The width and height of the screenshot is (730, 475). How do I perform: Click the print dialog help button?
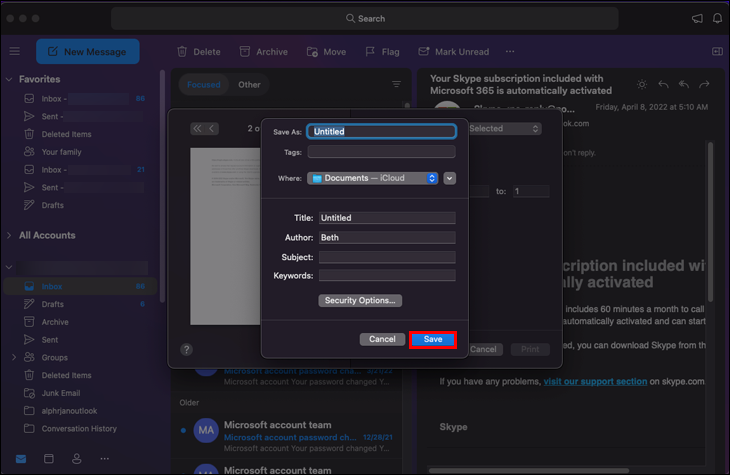tap(186, 350)
